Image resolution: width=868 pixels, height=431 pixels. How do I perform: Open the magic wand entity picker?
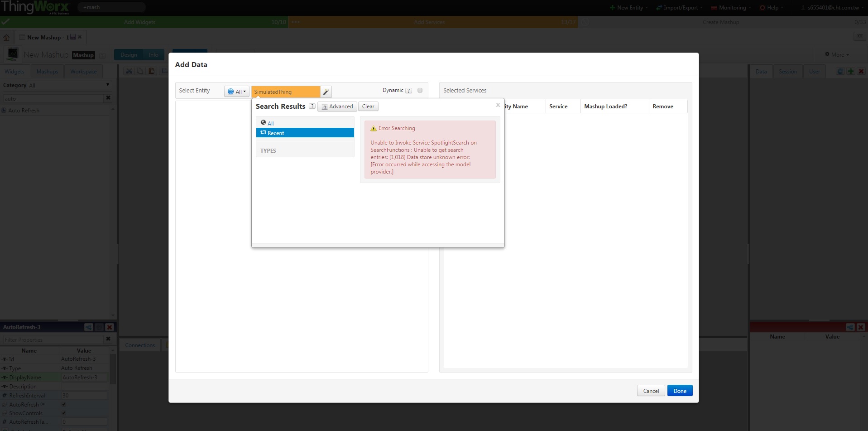point(326,92)
